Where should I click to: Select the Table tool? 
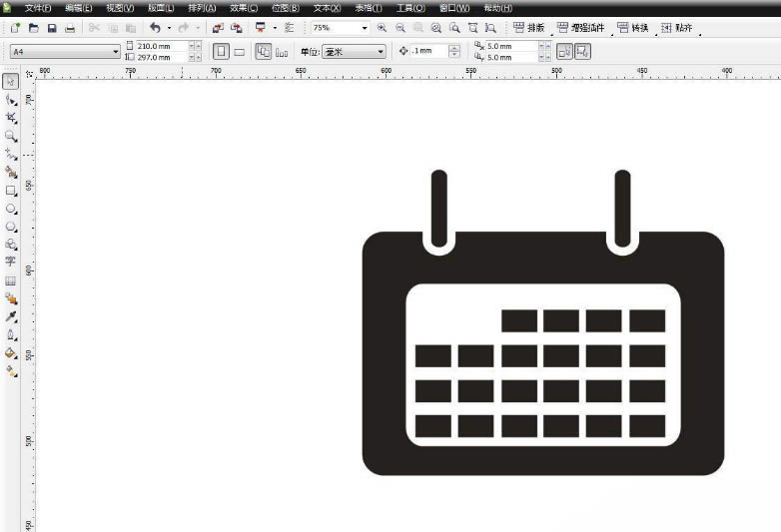pos(10,281)
